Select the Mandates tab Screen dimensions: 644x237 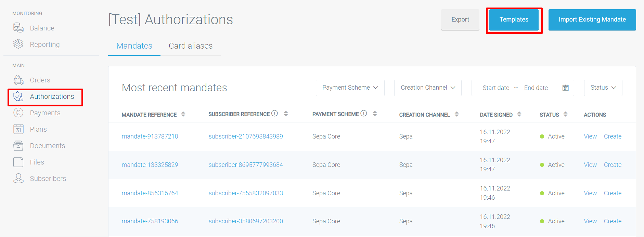pyautogui.click(x=134, y=46)
